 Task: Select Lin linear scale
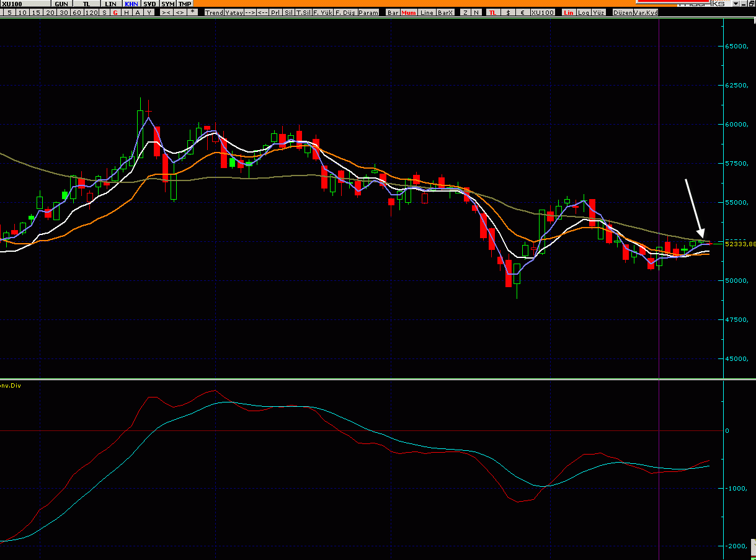(569, 12)
